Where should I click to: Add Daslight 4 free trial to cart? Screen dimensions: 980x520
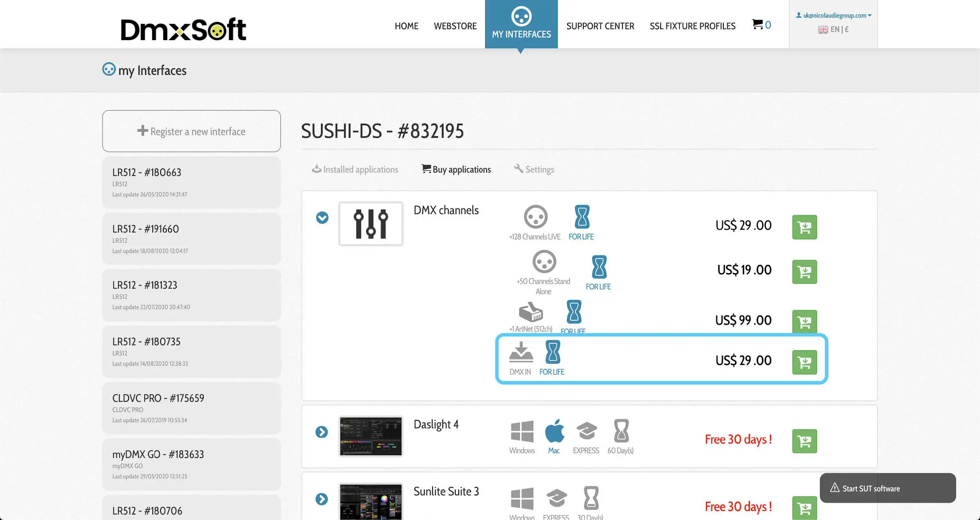click(804, 441)
